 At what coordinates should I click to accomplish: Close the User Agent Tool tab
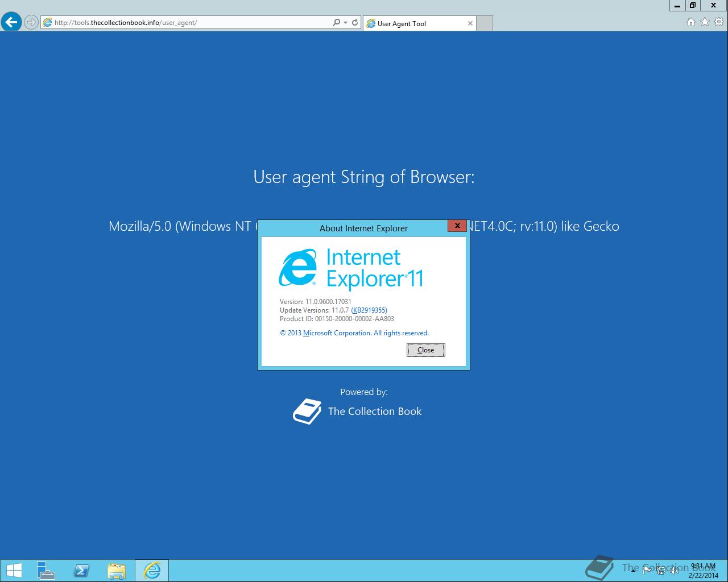(x=470, y=23)
